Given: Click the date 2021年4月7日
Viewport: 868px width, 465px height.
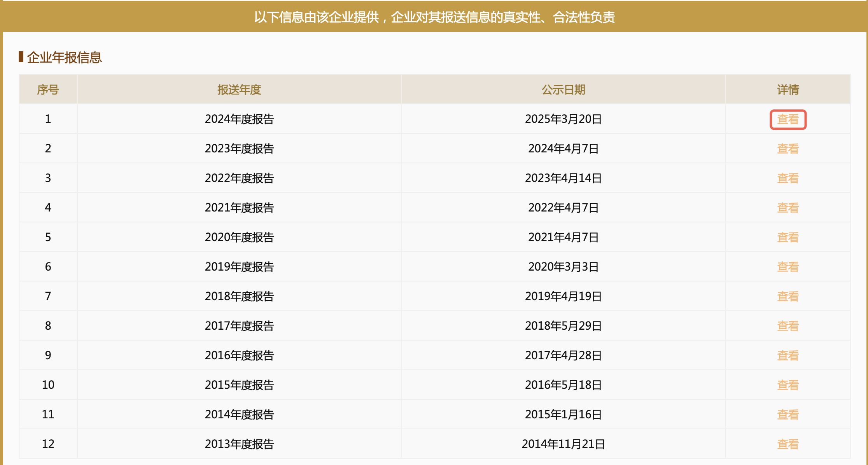Looking at the screenshot, I should [563, 237].
